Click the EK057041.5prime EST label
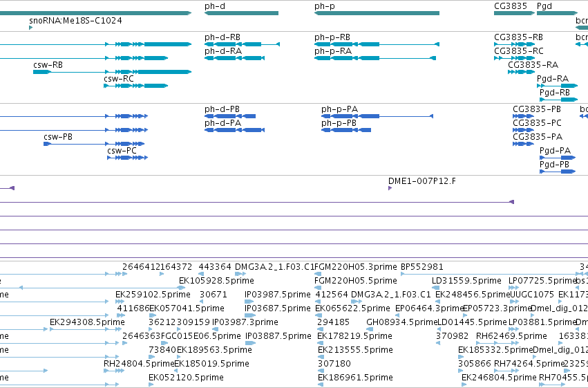 [187, 308]
